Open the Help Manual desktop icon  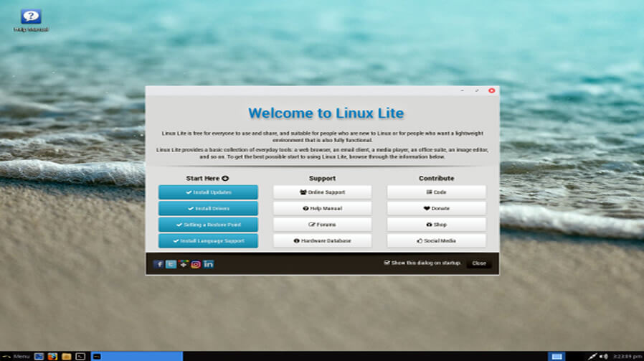31,21
